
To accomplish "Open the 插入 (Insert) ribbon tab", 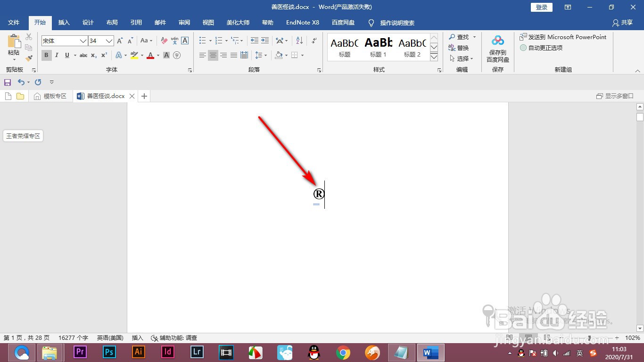I will (x=64, y=23).
